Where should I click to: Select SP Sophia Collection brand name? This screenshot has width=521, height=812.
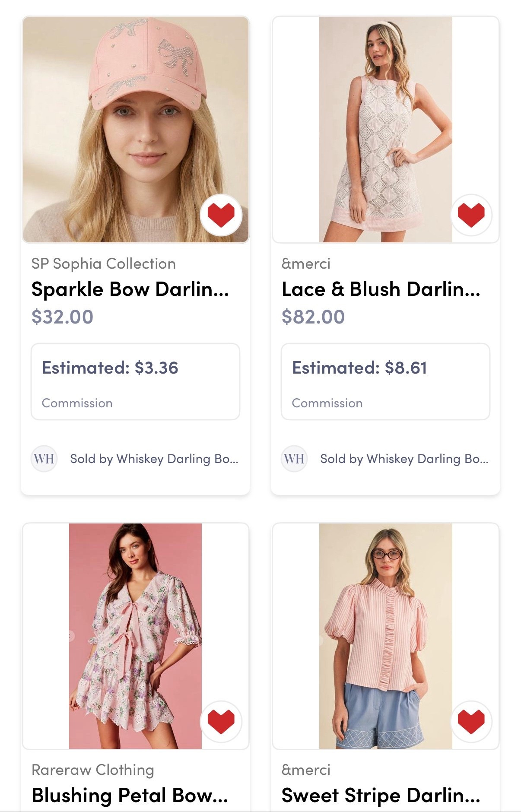click(x=103, y=263)
